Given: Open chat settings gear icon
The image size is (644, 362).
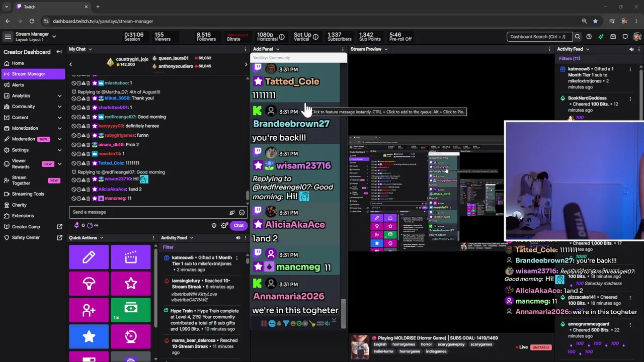Looking at the screenshot, I should [x=223, y=226].
